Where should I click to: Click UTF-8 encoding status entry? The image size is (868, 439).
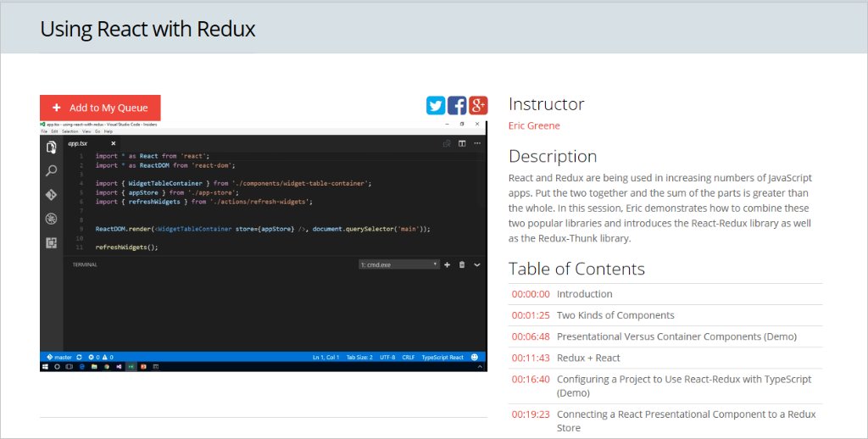tap(387, 357)
